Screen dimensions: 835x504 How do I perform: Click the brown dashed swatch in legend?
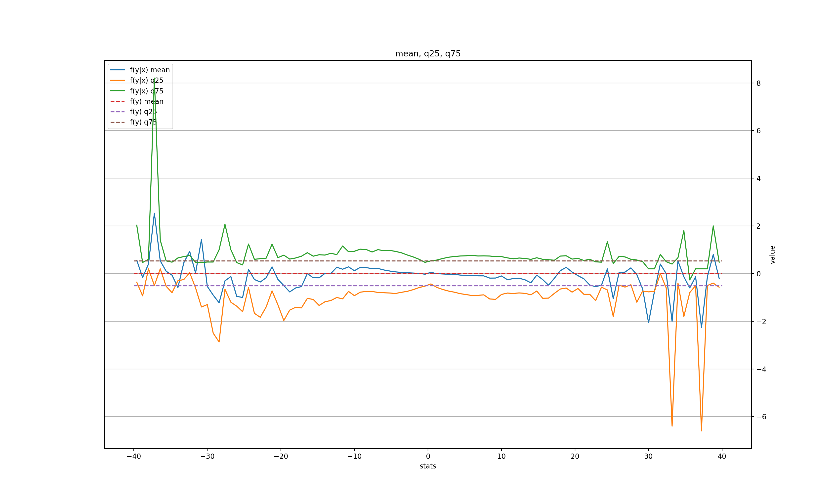118,122
